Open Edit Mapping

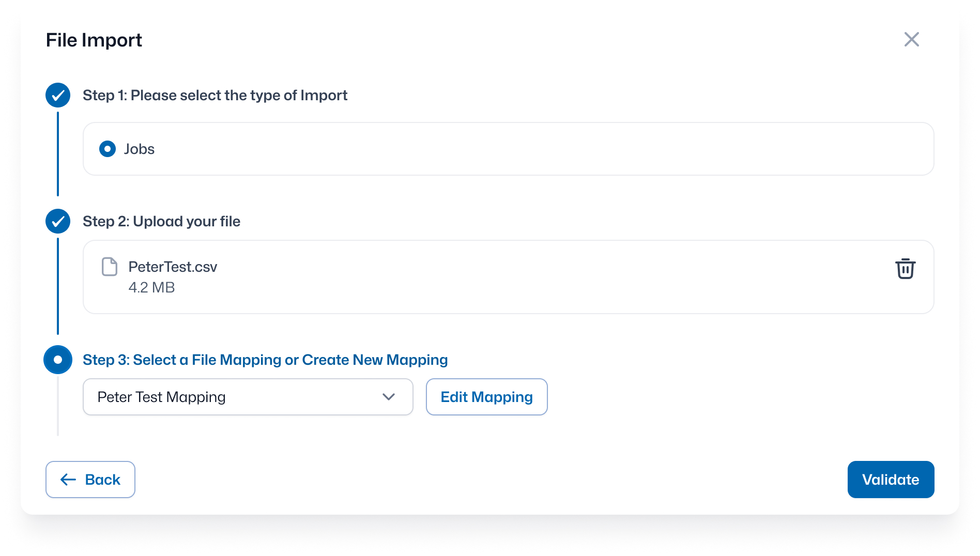[486, 397]
